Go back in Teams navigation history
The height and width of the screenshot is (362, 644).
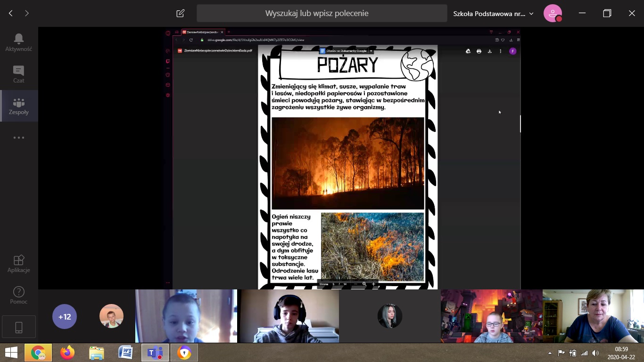pos(11,13)
